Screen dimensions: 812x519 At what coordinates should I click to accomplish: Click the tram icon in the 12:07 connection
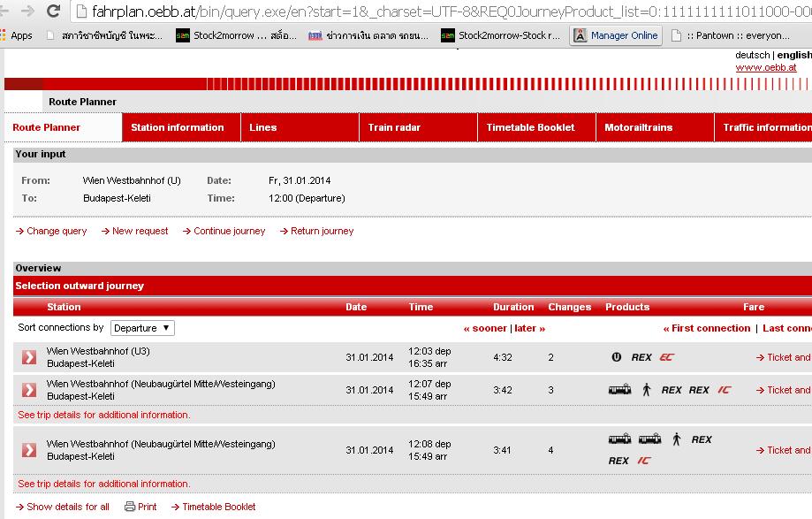[619, 390]
